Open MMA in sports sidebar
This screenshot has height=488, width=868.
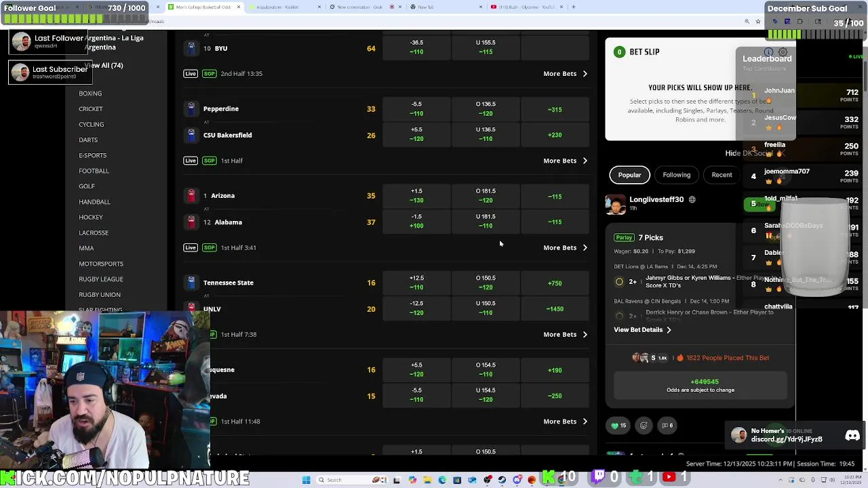coord(86,248)
